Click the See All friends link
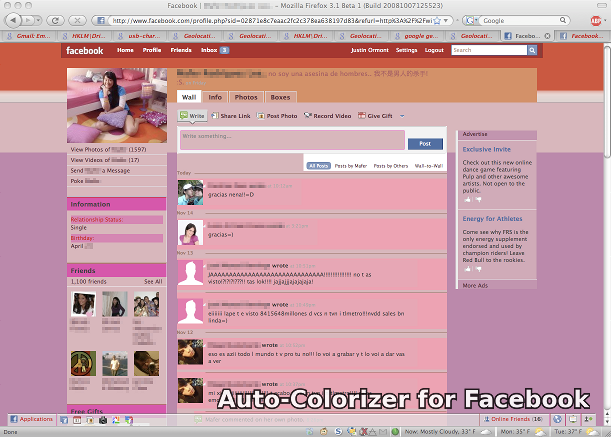The height and width of the screenshot is (437, 611). tap(152, 282)
